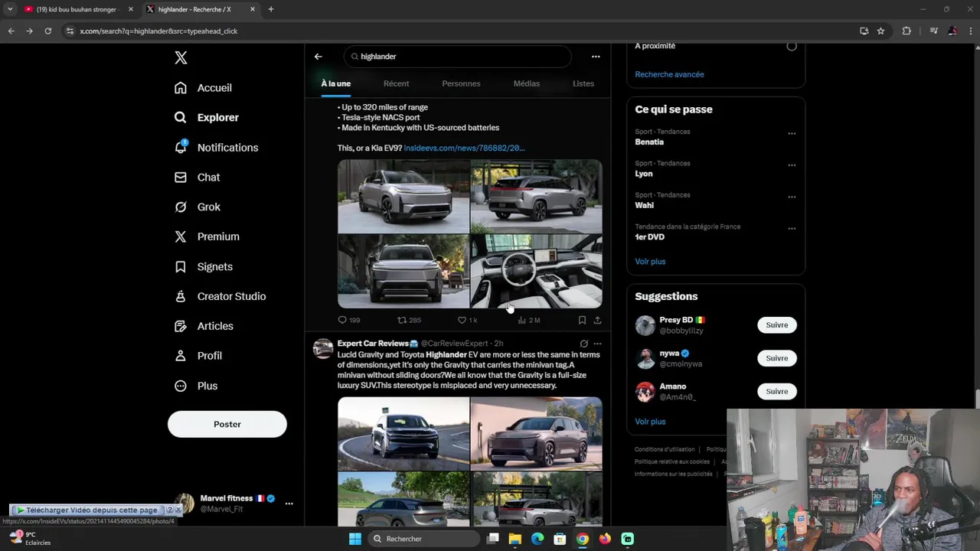Open Articles icon in sidebar
This screenshot has height=551, width=980.
(x=181, y=326)
